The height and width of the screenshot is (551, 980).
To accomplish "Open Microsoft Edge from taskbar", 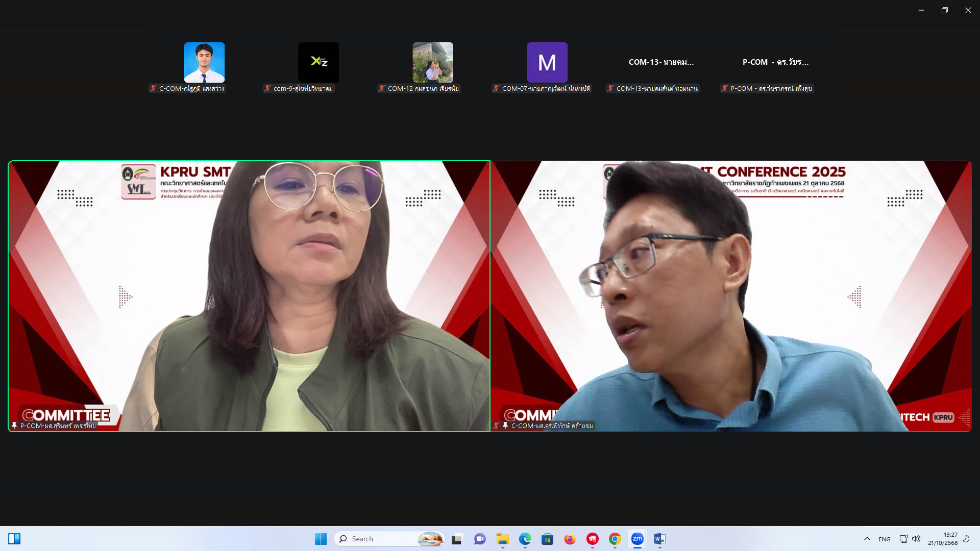I will [x=525, y=539].
